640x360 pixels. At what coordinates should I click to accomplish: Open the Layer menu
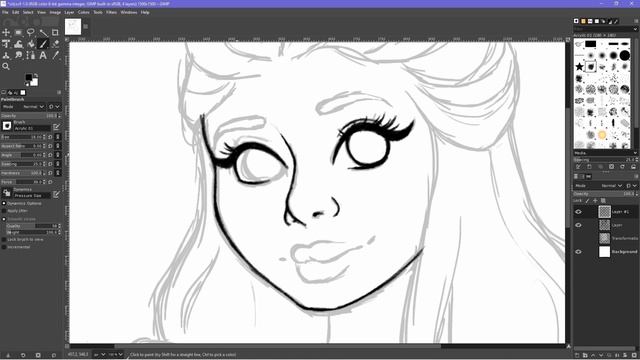69,12
